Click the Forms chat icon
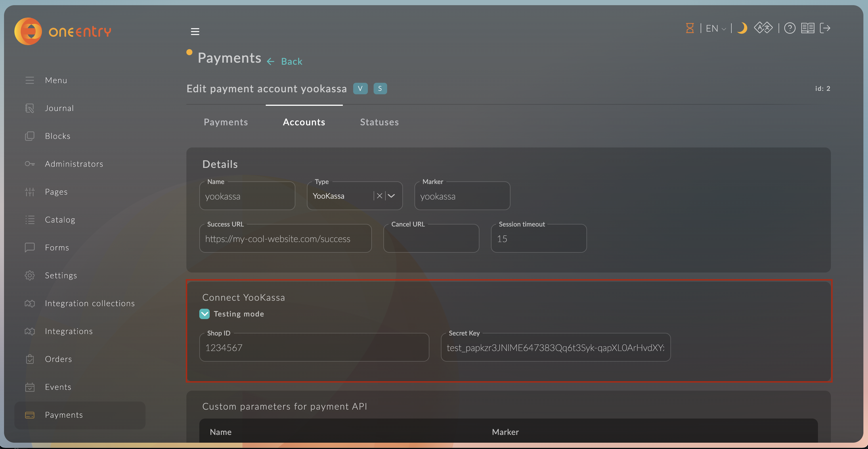 [30, 247]
